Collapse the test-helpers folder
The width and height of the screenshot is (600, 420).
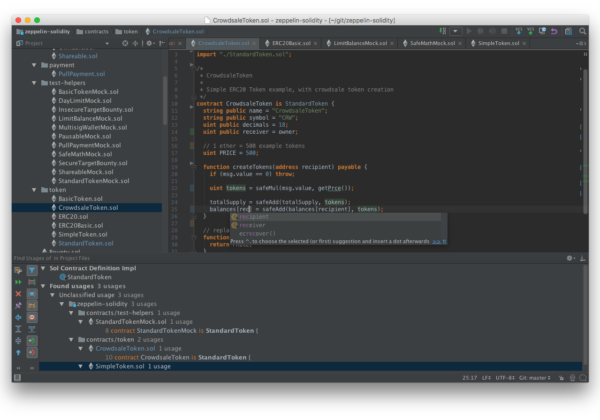point(33,83)
